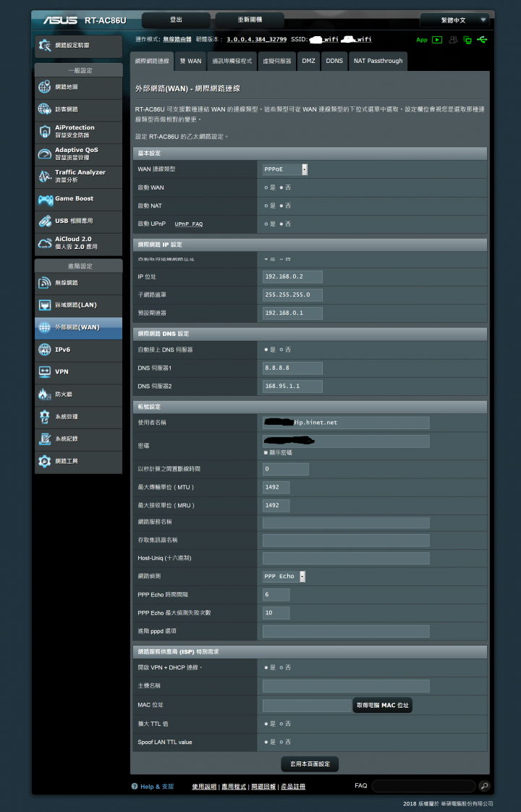
Task: Open IPv6 settings icon
Action: coord(45,350)
